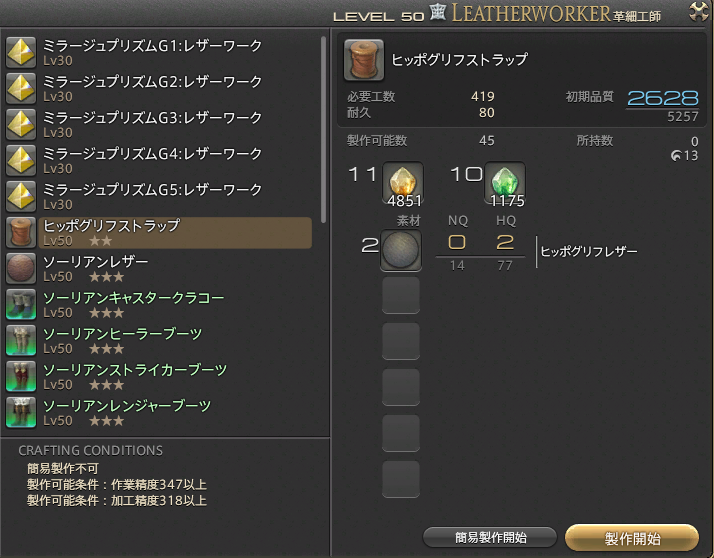Click the empty second material slot

[401, 295]
